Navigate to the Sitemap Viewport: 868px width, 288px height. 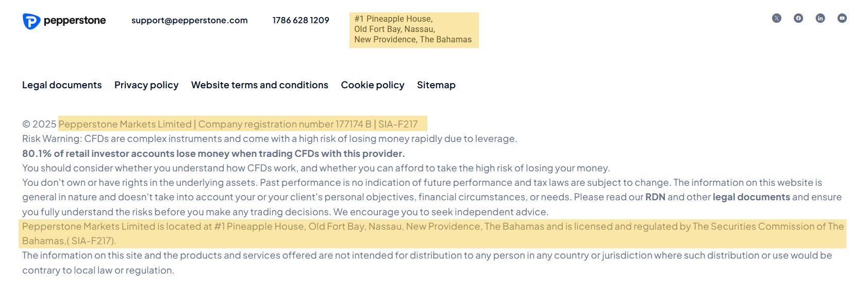436,85
